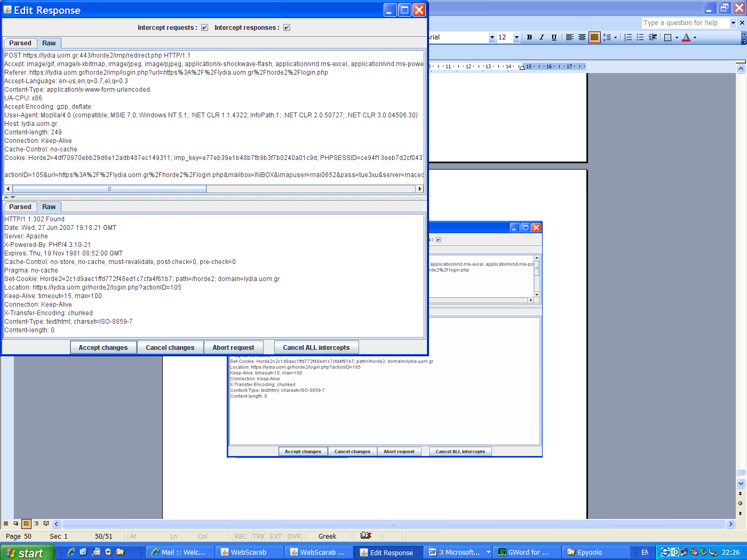Click Greek language status indicator
This screenshot has width=747, height=560.
point(328,536)
